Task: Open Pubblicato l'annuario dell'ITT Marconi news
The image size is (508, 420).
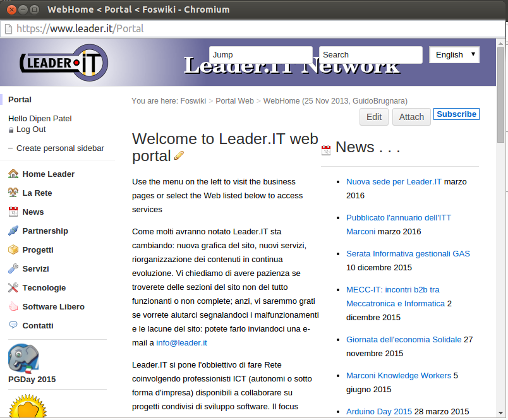Action: tap(399, 224)
